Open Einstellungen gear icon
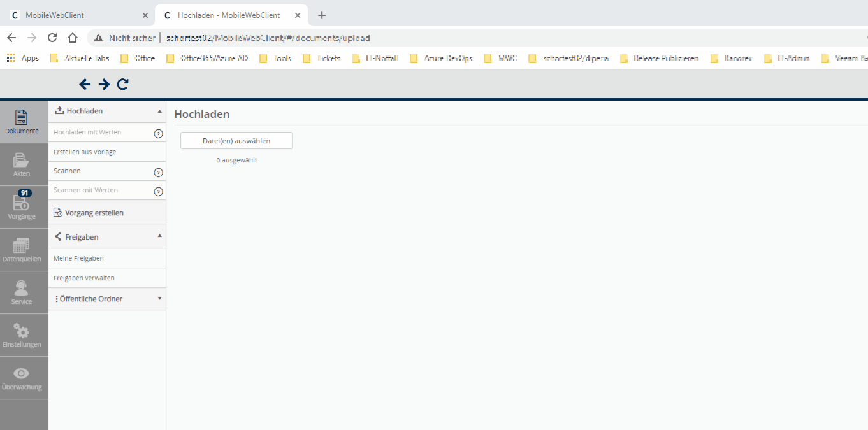The image size is (868, 430). (x=22, y=334)
